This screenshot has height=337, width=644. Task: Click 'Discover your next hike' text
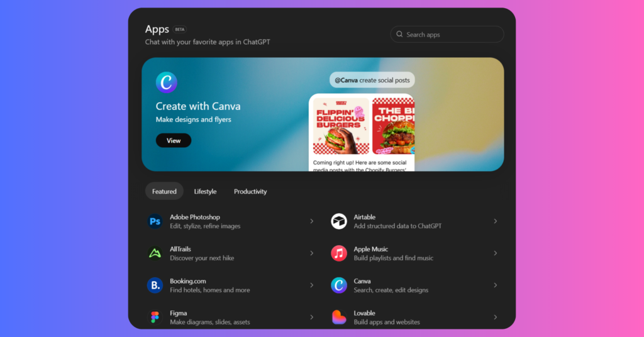point(202,258)
